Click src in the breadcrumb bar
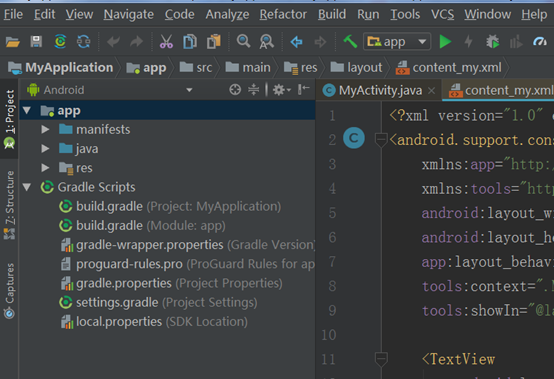554x379 pixels. point(196,67)
